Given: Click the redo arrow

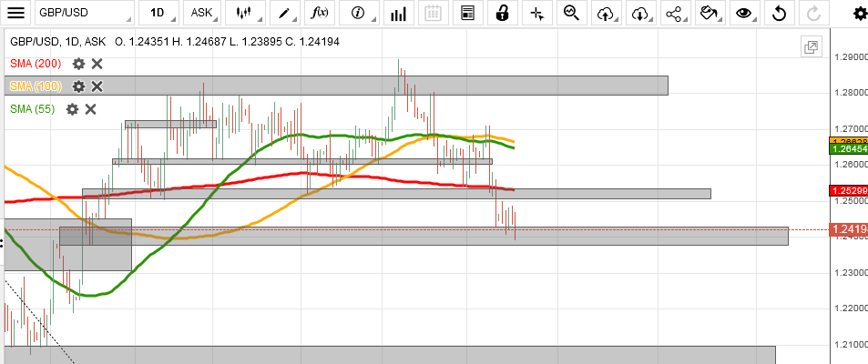Looking at the screenshot, I should click(813, 13).
